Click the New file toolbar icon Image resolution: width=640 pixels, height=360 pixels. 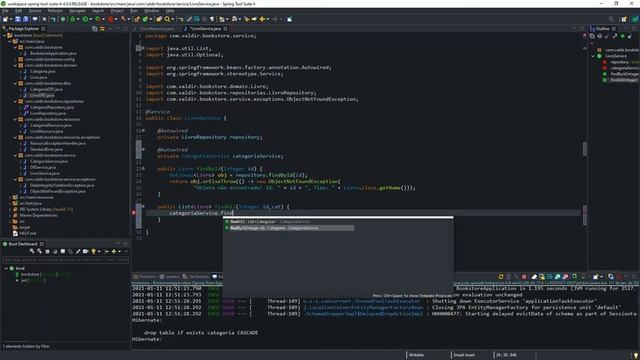click(x=5, y=19)
